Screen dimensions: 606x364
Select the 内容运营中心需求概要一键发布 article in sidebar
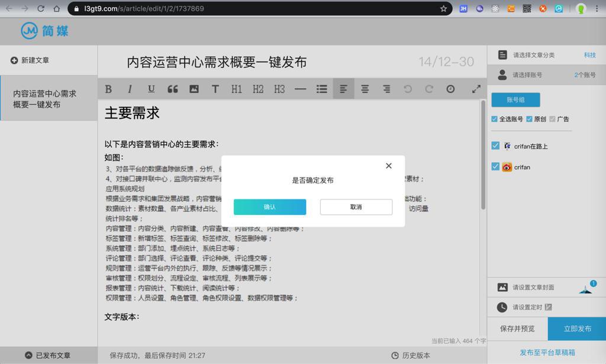tap(49, 99)
